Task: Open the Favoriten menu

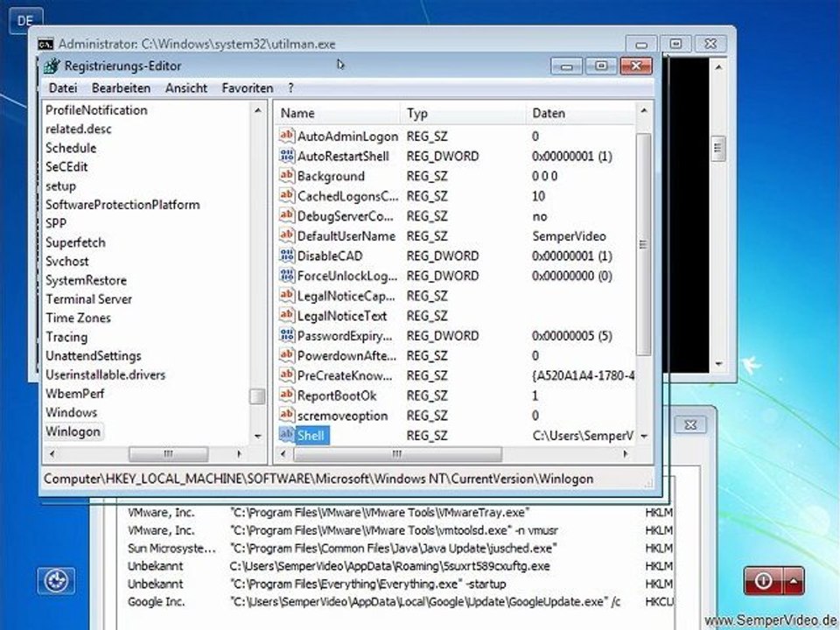Action: click(x=248, y=87)
